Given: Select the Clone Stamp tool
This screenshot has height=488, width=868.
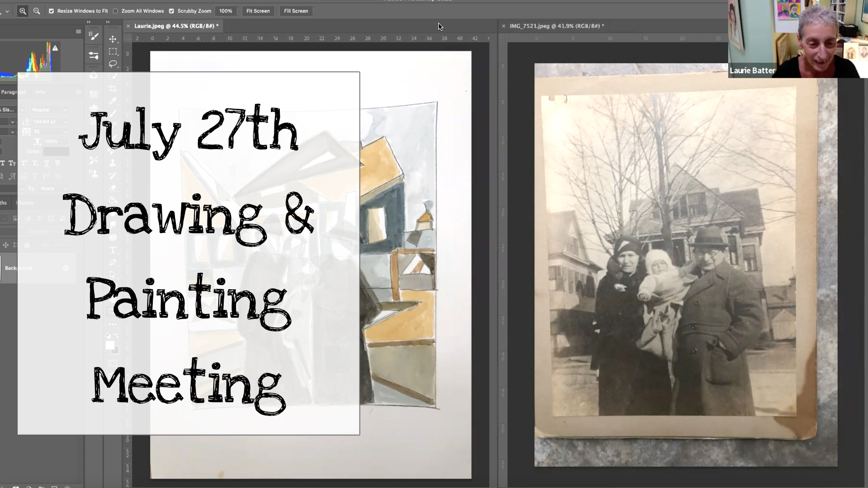Looking at the screenshot, I should [x=113, y=163].
